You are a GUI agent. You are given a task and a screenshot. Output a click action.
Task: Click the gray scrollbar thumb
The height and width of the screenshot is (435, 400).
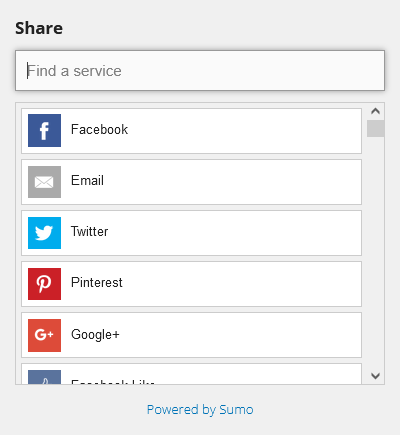[x=376, y=128]
